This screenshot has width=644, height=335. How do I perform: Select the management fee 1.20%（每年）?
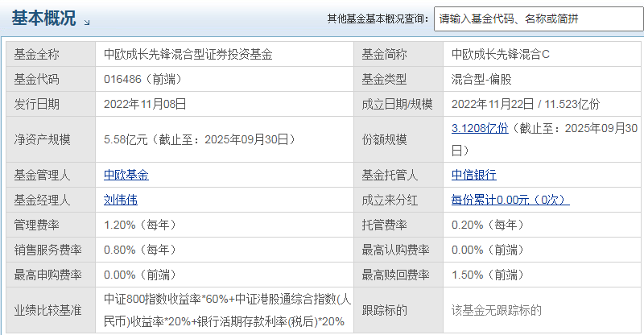140,225
